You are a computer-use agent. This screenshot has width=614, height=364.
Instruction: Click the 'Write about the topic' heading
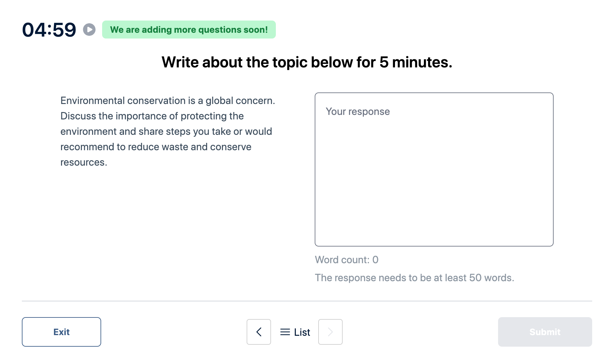307,62
